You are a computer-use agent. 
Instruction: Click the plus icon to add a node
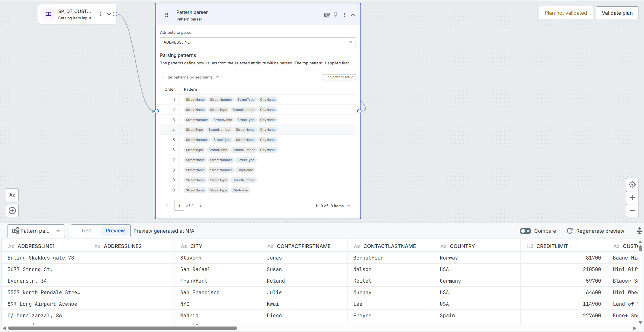(12, 210)
